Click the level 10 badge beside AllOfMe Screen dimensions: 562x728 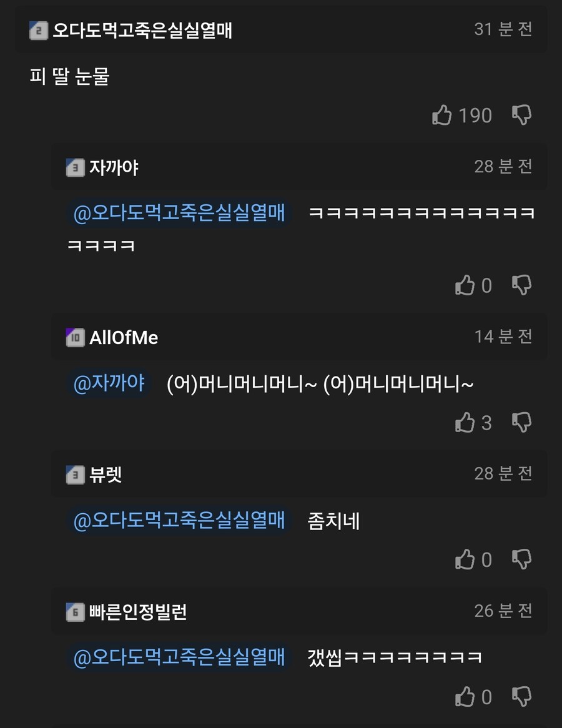pos(75,338)
